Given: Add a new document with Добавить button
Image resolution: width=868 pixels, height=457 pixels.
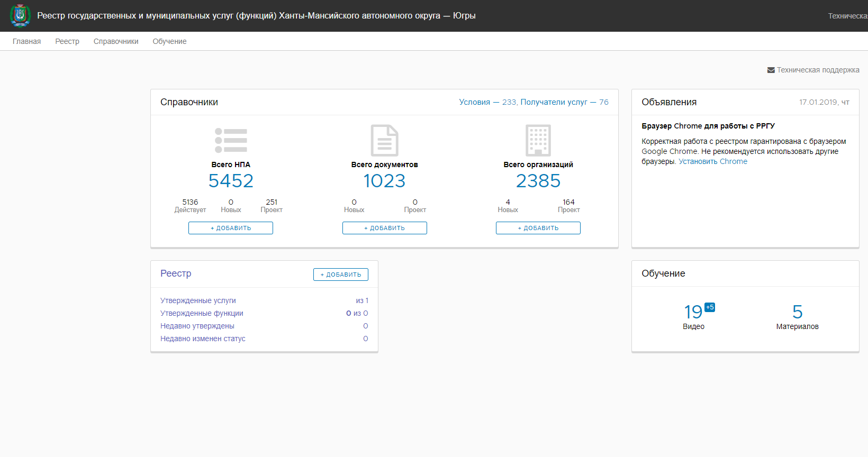Looking at the screenshot, I should [x=384, y=228].
